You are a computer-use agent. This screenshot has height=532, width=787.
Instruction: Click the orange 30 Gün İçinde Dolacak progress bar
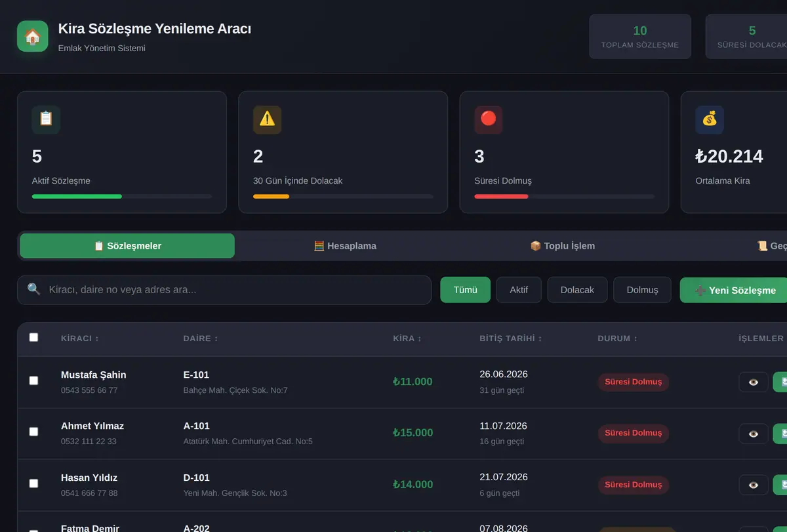[x=271, y=196]
